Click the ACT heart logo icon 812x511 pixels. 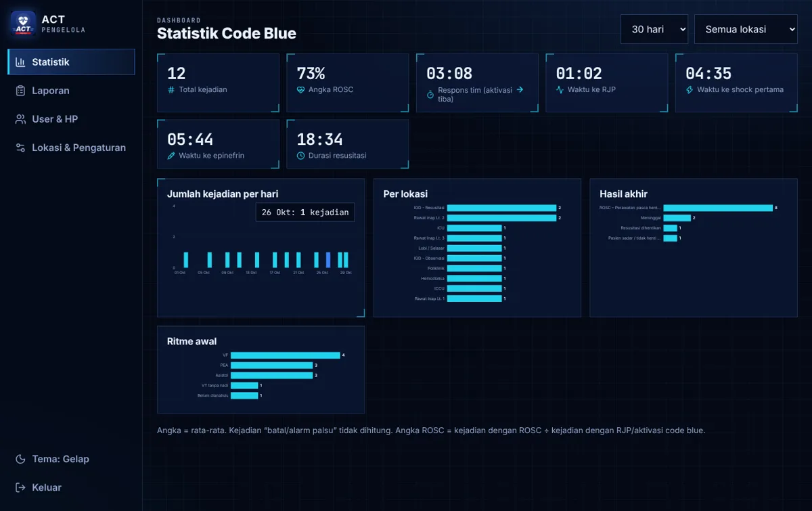click(x=23, y=24)
